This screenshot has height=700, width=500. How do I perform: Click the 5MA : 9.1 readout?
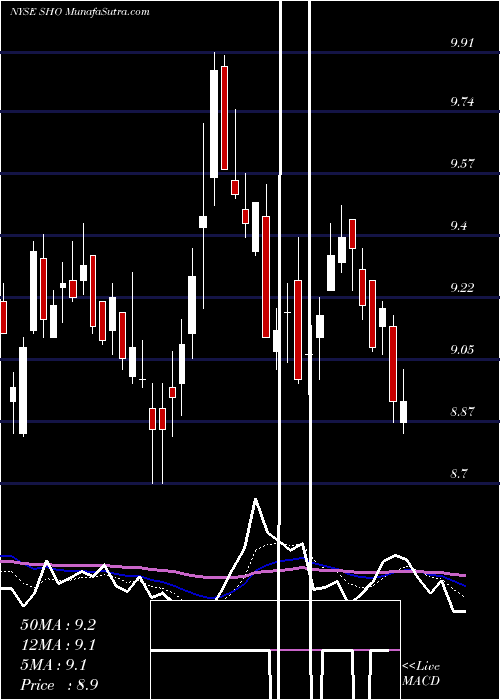pyautogui.click(x=54, y=665)
